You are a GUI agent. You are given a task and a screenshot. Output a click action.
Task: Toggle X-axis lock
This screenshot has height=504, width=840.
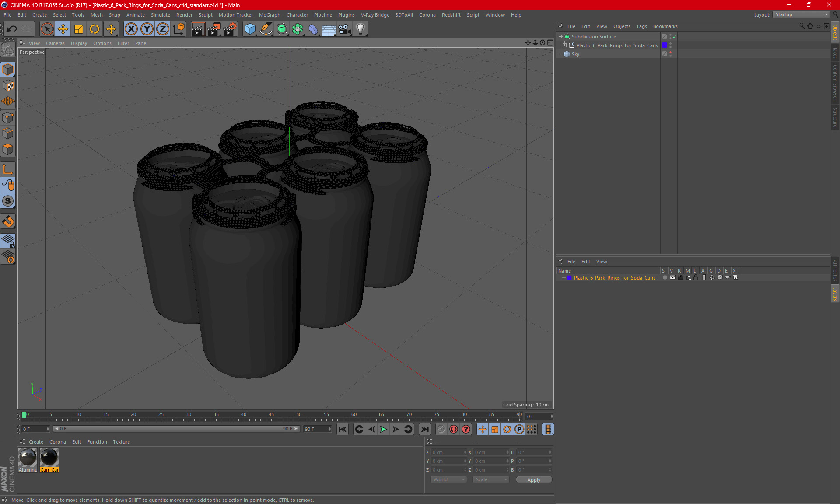point(131,29)
